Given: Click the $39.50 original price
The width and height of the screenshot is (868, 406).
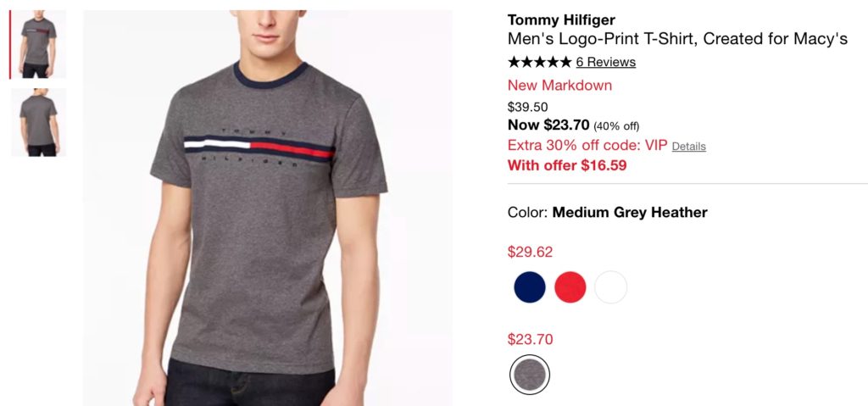Looking at the screenshot, I should pyautogui.click(x=527, y=107).
